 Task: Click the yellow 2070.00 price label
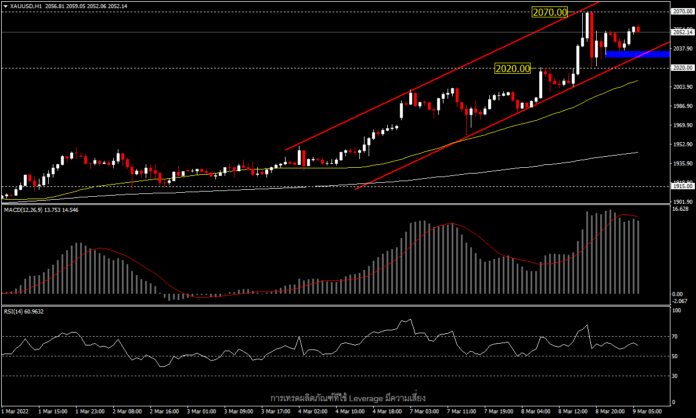(550, 12)
